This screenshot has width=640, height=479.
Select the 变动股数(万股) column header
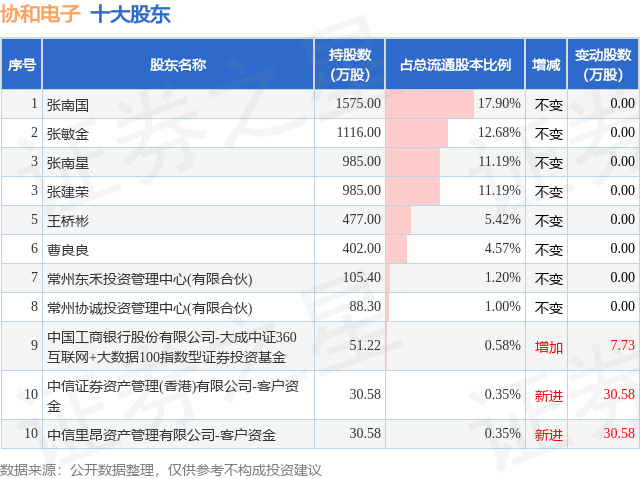click(603, 64)
